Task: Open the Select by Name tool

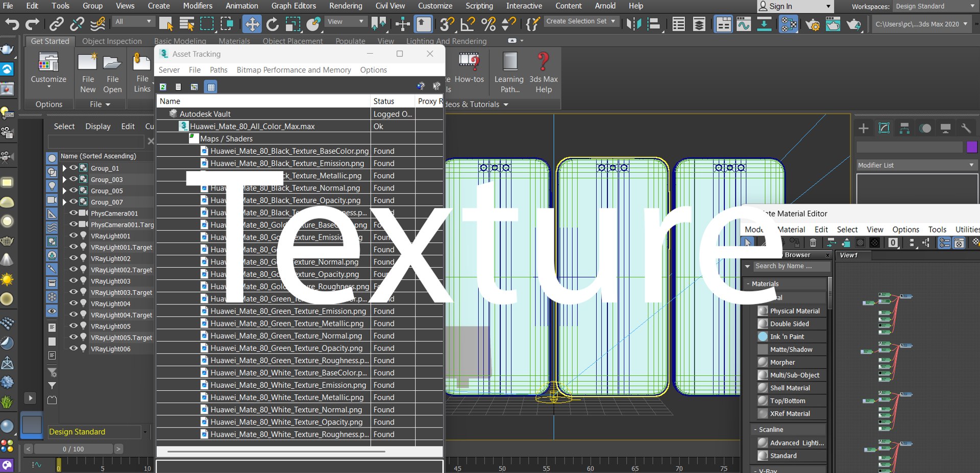Action: [187, 24]
